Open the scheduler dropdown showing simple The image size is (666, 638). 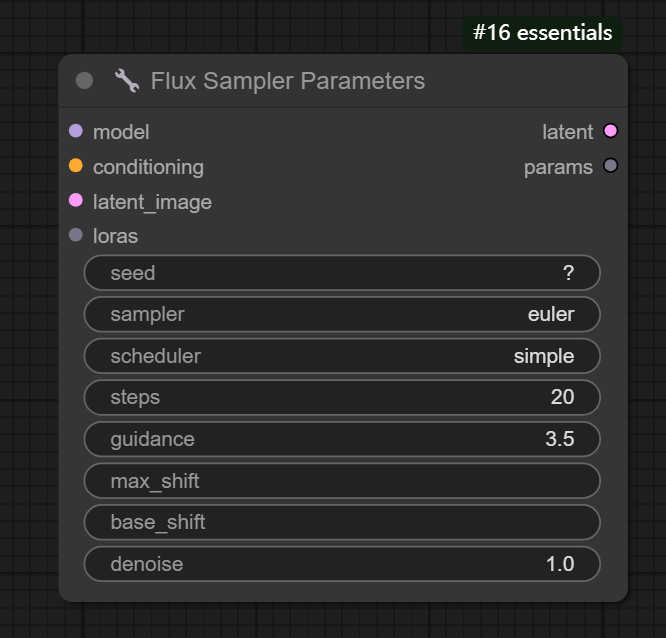342,356
